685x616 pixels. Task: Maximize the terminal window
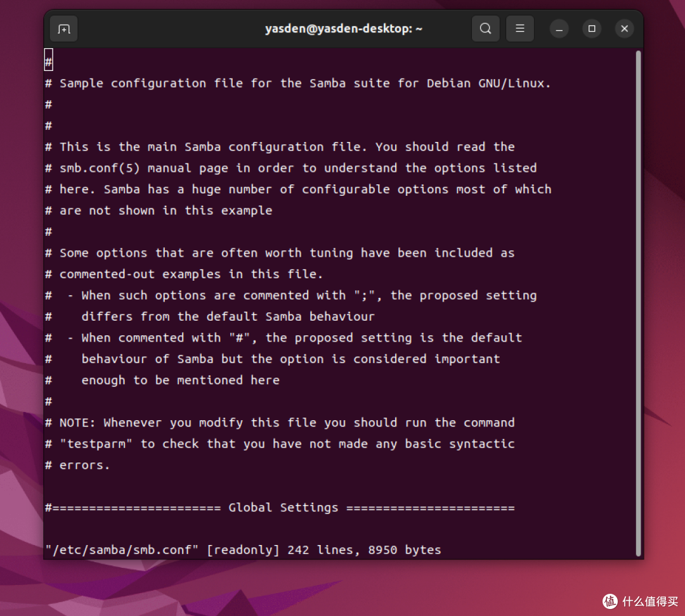592,29
